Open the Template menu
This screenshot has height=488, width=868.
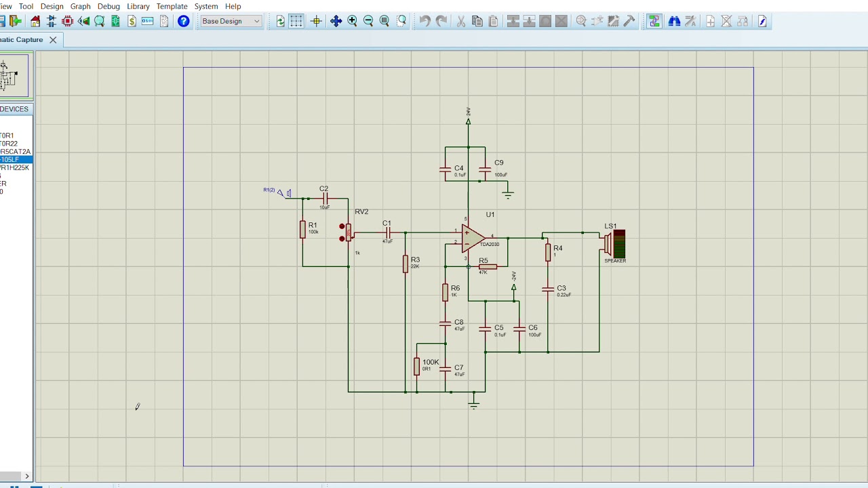pyautogui.click(x=172, y=6)
